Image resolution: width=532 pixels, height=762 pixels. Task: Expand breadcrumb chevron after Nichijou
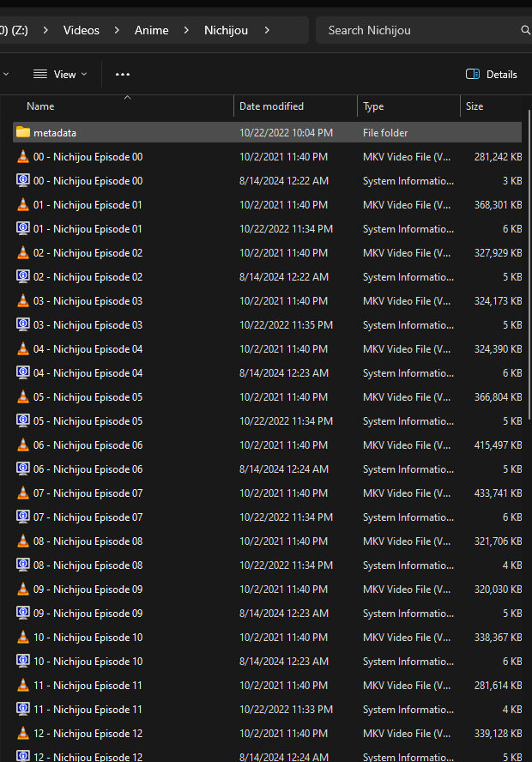pos(267,30)
